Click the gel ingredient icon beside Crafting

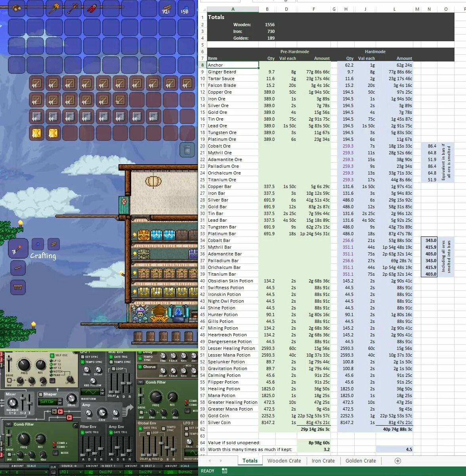click(x=38, y=244)
